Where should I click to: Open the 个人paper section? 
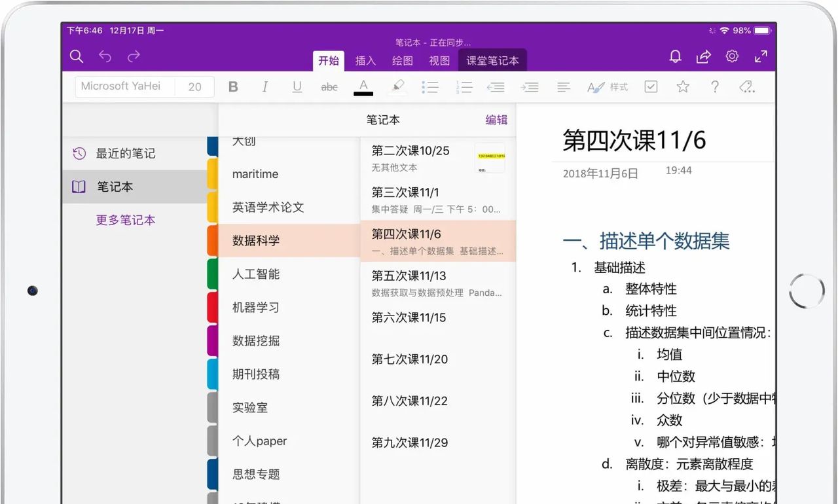pos(289,441)
